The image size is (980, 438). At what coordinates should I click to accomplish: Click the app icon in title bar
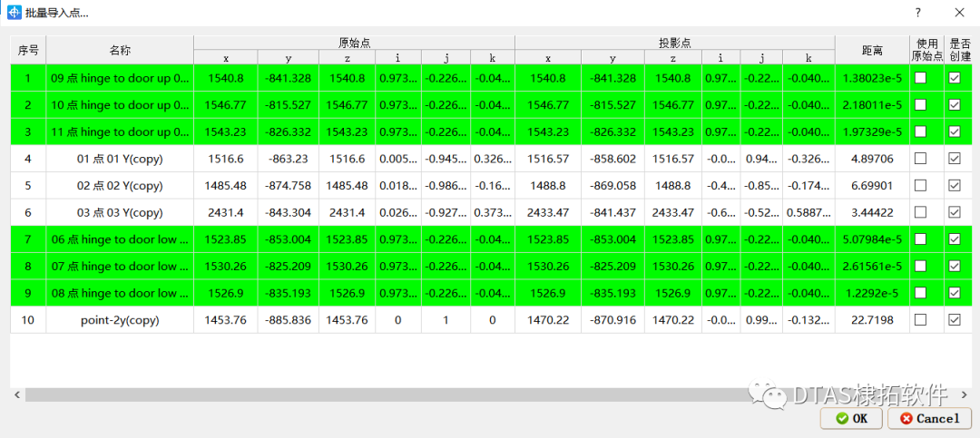click(x=15, y=13)
